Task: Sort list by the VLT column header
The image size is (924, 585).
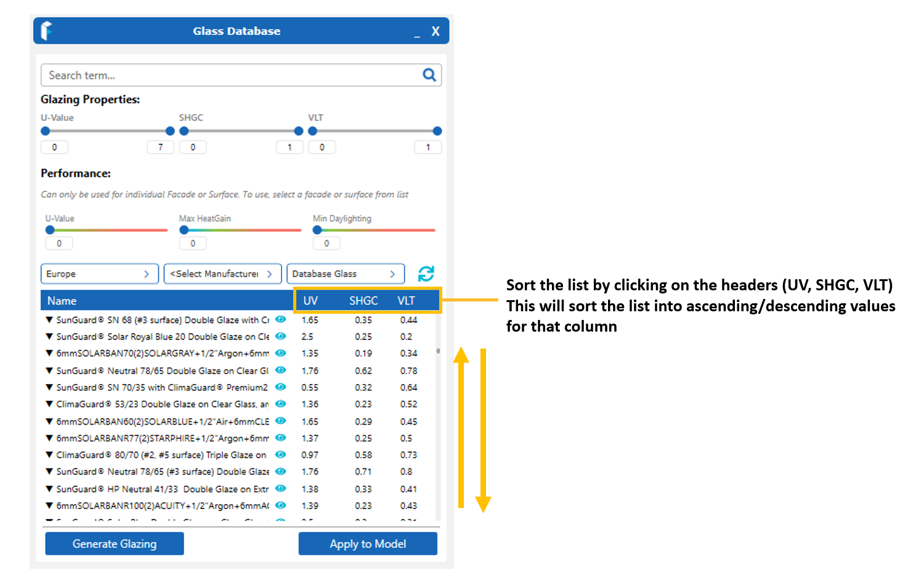Action: (x=406, y=301)
